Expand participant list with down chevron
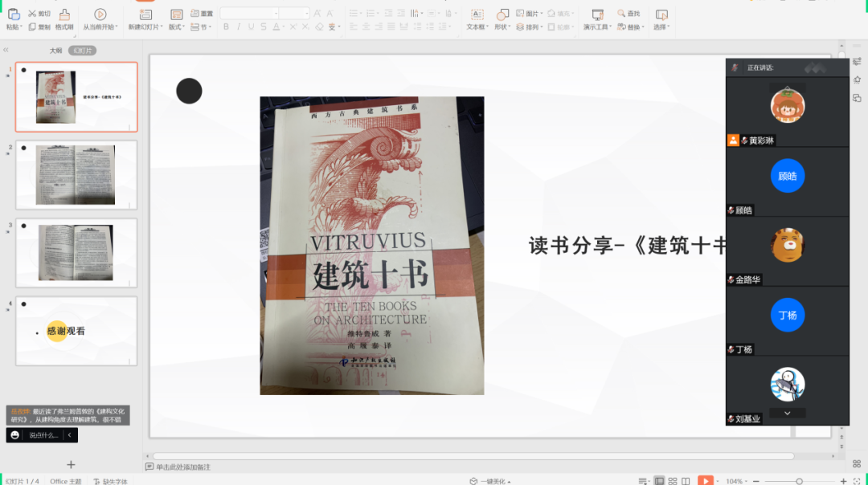The width and height of the screenshot is (868, 485). pos(788,413)
